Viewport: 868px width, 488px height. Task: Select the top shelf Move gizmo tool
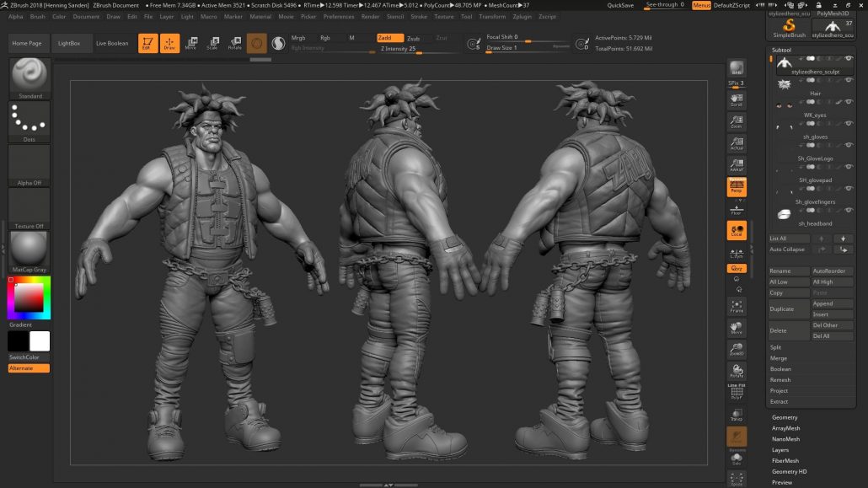click(x=191, y=43)
